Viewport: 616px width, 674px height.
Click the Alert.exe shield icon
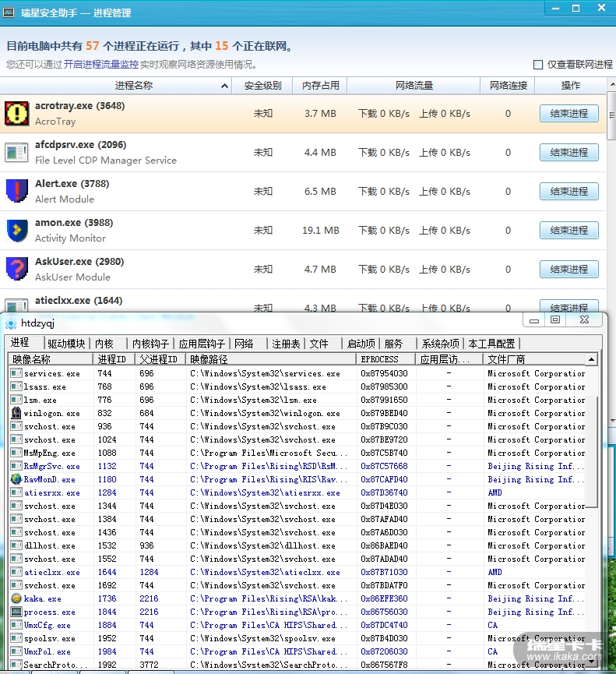pos(16,192)
